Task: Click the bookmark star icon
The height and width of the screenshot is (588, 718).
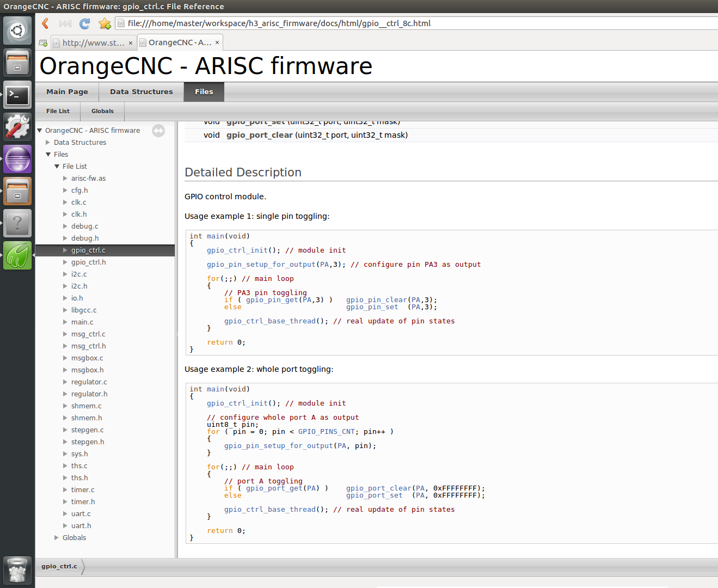Action: click(105, 23)
